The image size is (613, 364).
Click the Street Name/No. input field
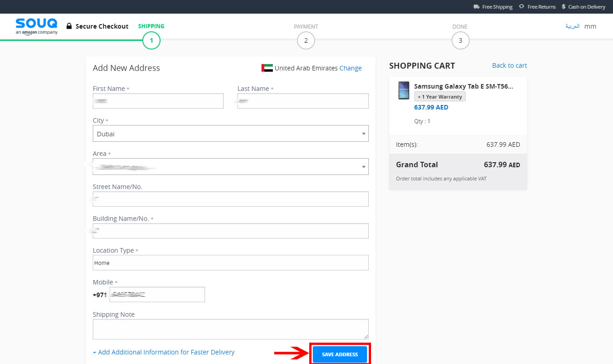point(231,199)
